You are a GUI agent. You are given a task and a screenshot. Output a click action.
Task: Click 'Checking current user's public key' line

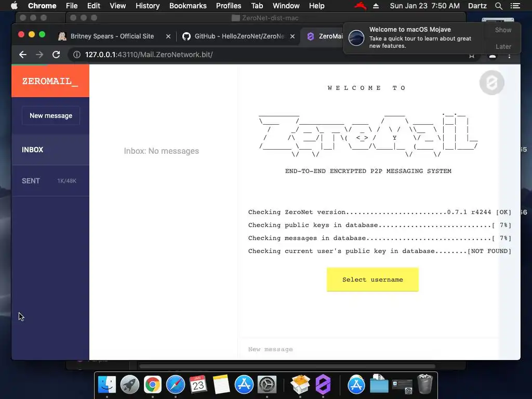tap(379, 251)
